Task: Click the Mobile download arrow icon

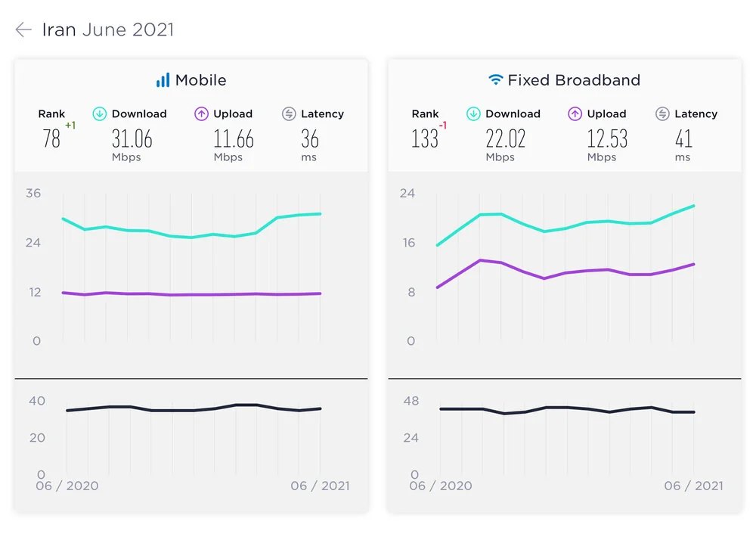Action: 100,114
